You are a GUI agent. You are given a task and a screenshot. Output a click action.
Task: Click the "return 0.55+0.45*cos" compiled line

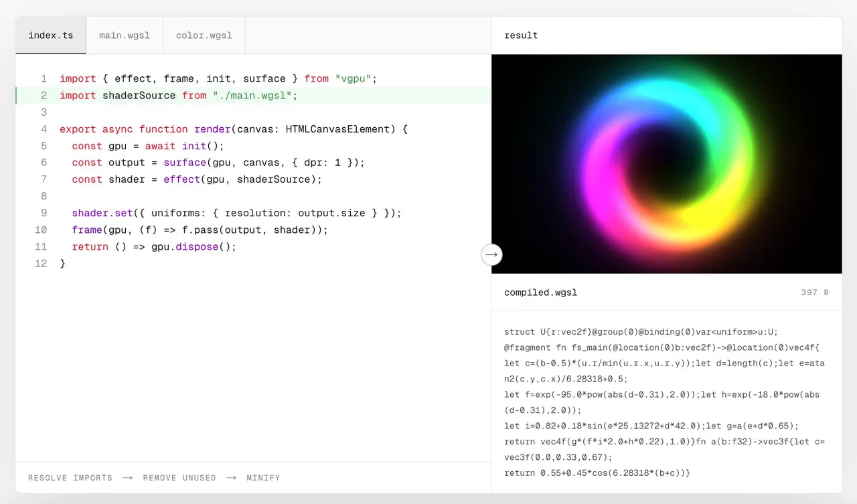pyautogui.click(x=597, y=473)
